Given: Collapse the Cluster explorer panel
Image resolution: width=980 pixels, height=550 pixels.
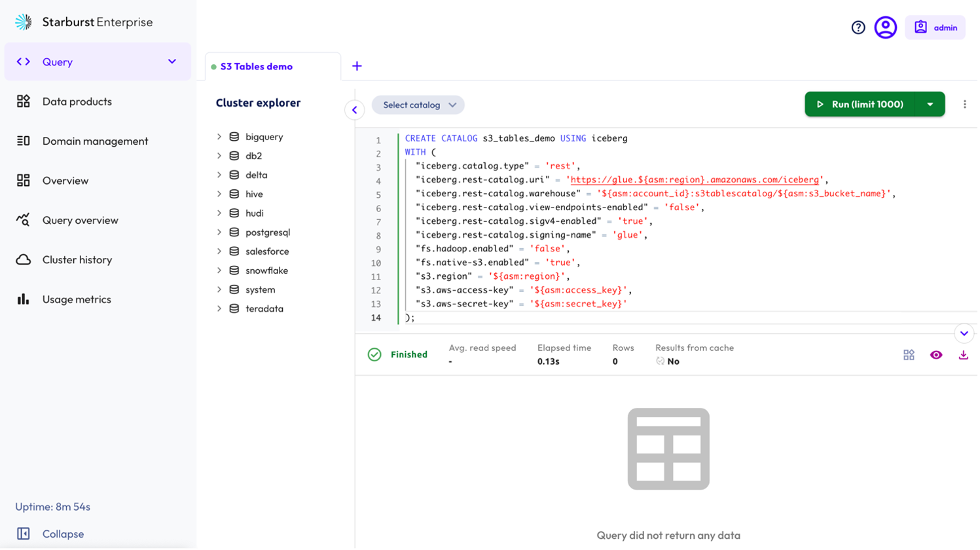Looking at the screenshot, I should tap(355, 110).
